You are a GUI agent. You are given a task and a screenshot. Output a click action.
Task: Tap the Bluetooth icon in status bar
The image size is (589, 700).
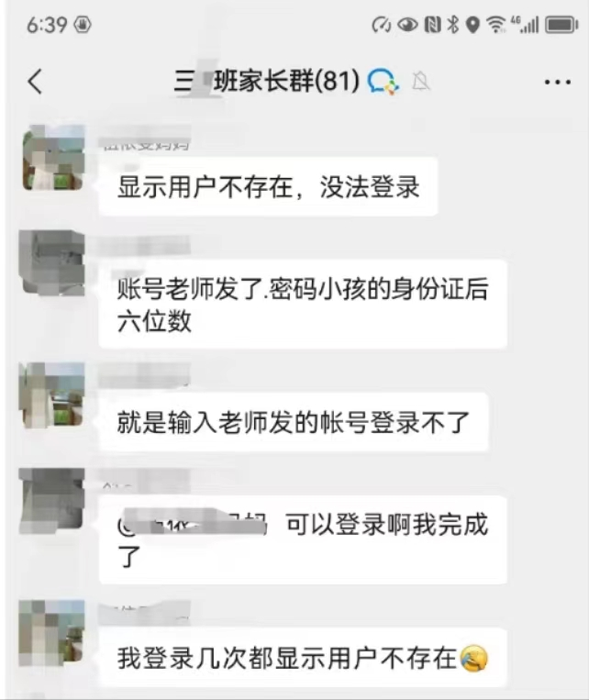453,25
